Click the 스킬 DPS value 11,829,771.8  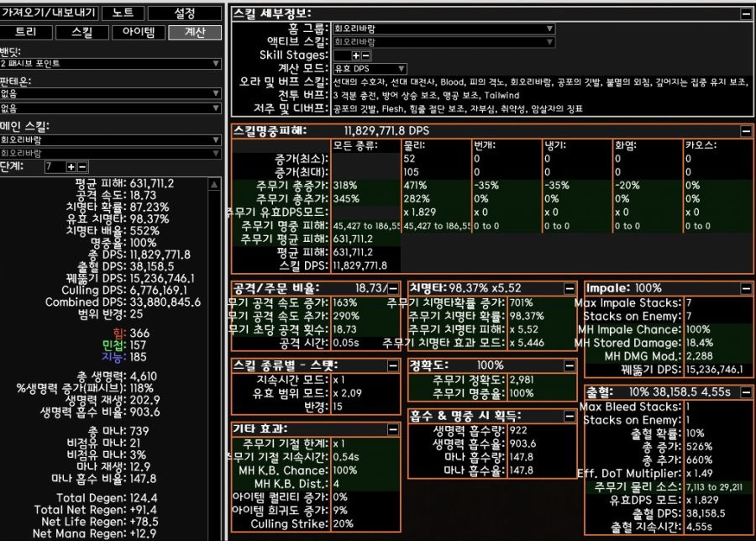tap(360, 265)
